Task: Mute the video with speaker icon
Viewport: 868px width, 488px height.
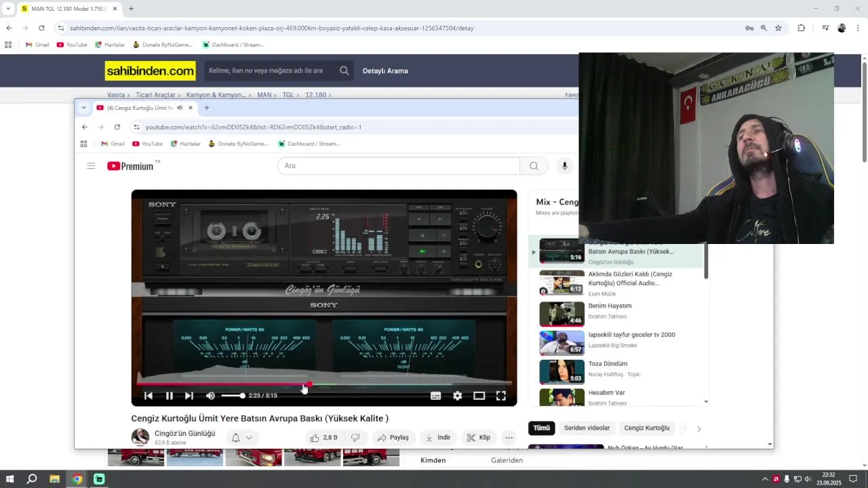Action: (x=210, y=396)
